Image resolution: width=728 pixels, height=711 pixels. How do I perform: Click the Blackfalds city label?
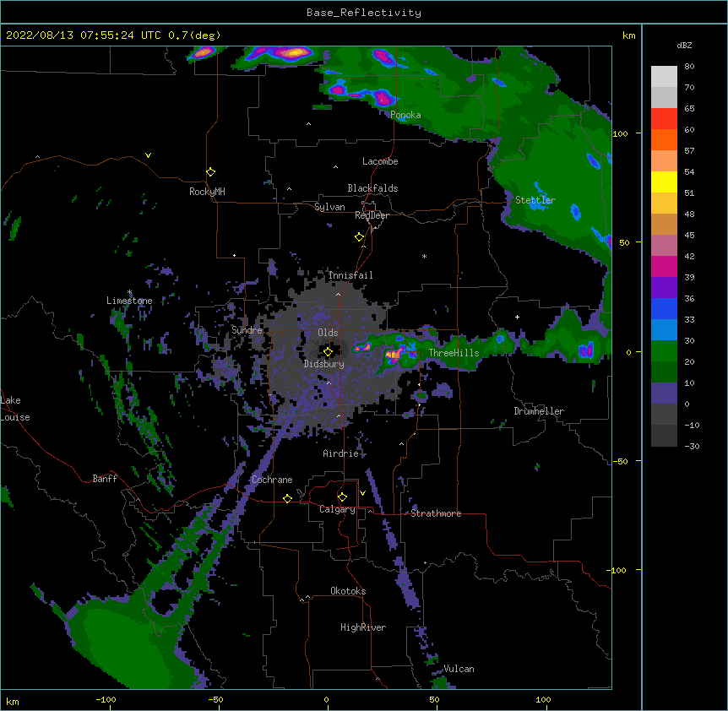coord(372,188)
